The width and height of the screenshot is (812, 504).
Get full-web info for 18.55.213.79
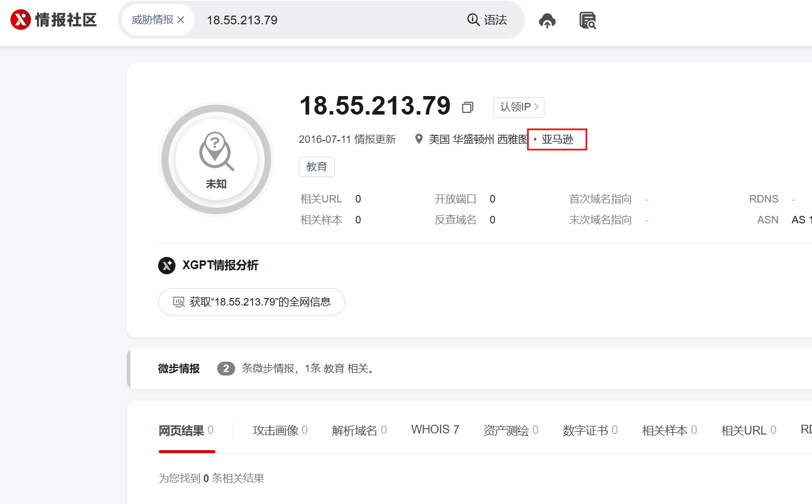coord(251,302)
